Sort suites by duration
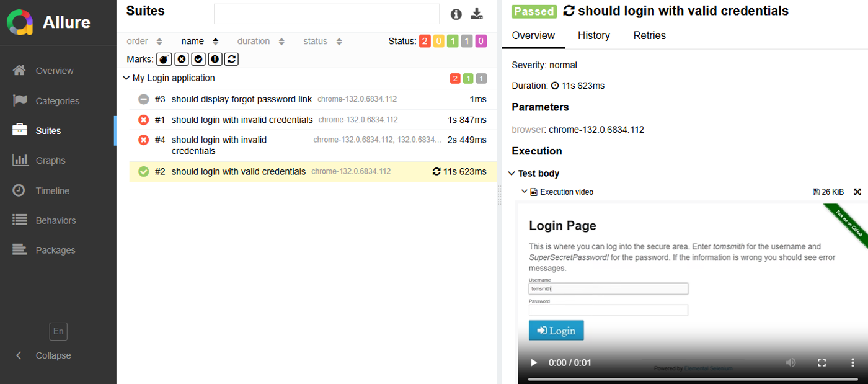The image size is (868, 384). coord(260,42)
